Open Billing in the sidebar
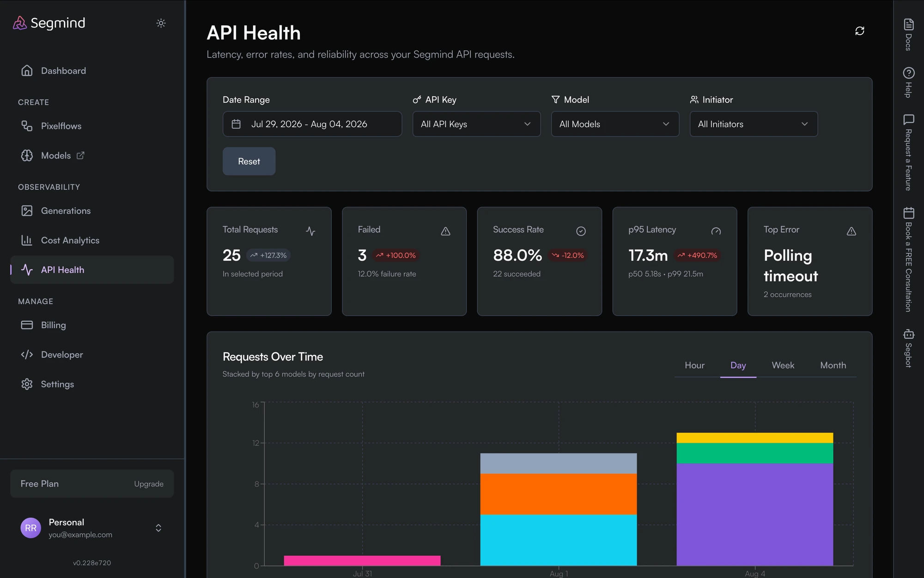924x578 pixels. coord(92,325)
